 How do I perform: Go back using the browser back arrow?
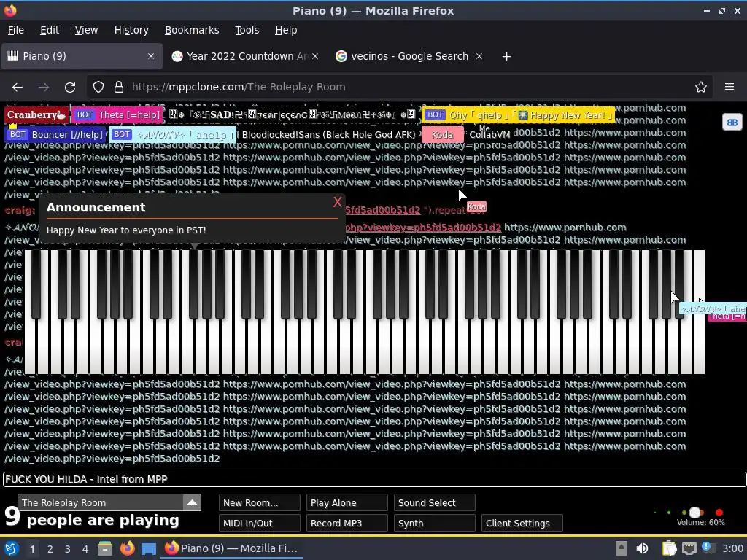tap(18, 87)
